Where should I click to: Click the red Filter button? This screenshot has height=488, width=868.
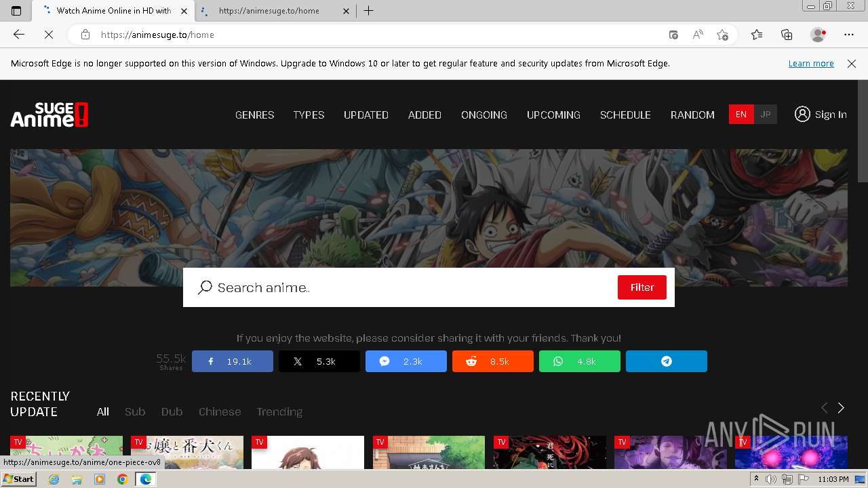[x=642, y=287]
